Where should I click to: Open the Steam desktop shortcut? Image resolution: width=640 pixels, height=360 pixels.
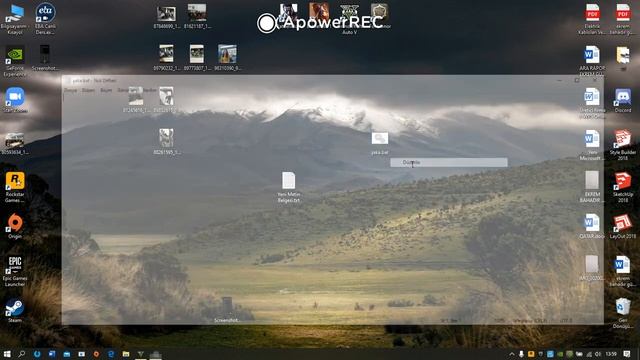pyautogui.click(x=15, y=310)
